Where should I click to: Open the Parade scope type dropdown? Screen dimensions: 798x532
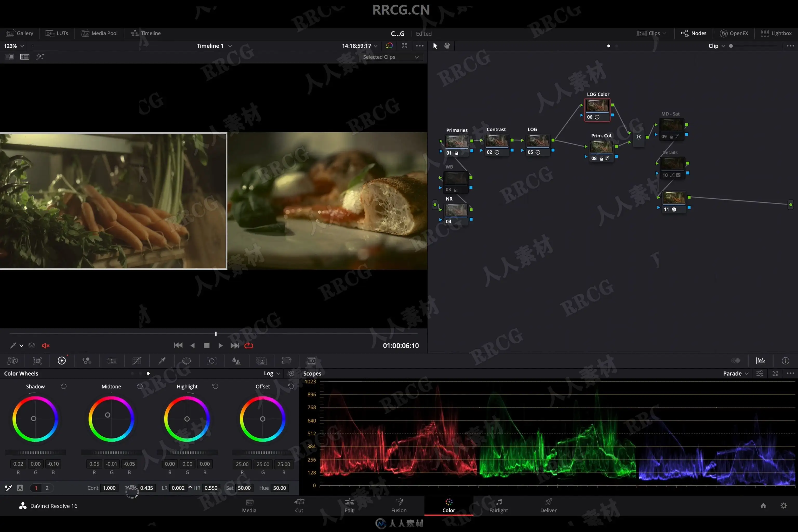[736, 373]
